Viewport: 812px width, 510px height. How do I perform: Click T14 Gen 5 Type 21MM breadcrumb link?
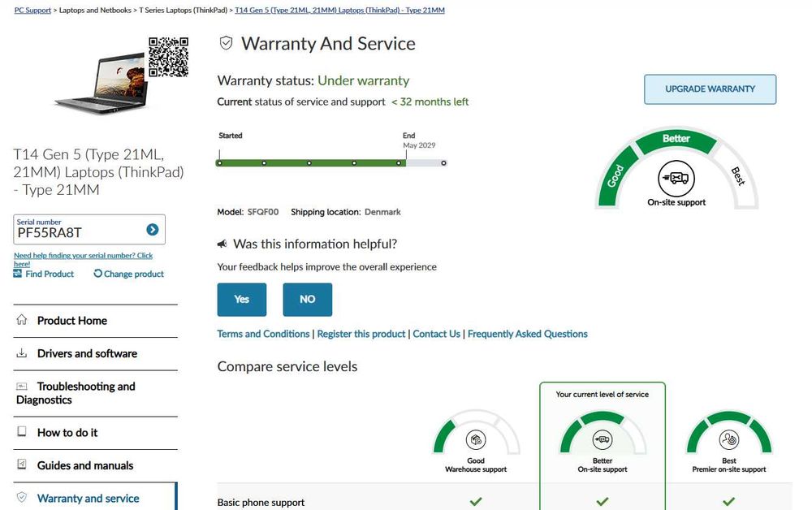coord(339,10)
